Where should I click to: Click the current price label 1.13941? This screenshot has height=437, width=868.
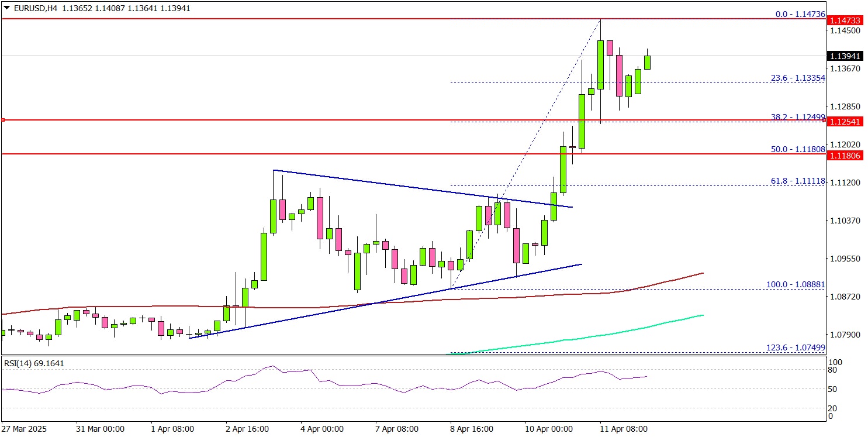click(844, 56)
